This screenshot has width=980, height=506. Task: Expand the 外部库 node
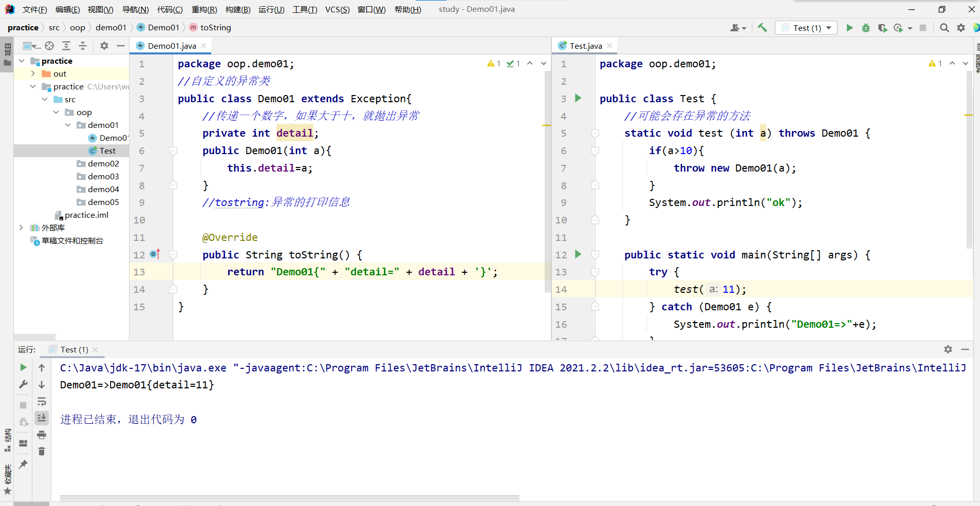tap(21, 228)
